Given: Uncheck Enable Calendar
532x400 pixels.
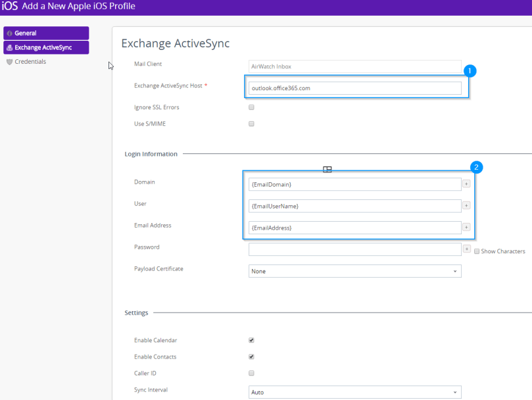Looking at the screenshot, I should point(251,340).
